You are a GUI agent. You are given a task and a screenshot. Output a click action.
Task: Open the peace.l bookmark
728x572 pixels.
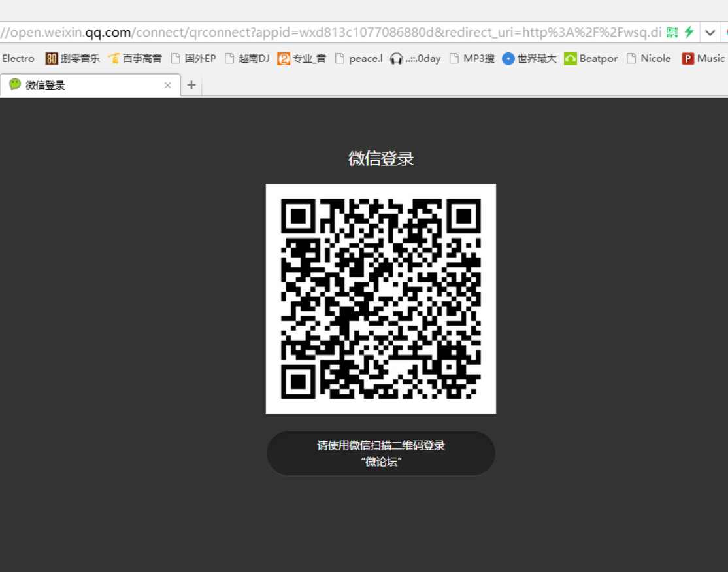(359, 58)
